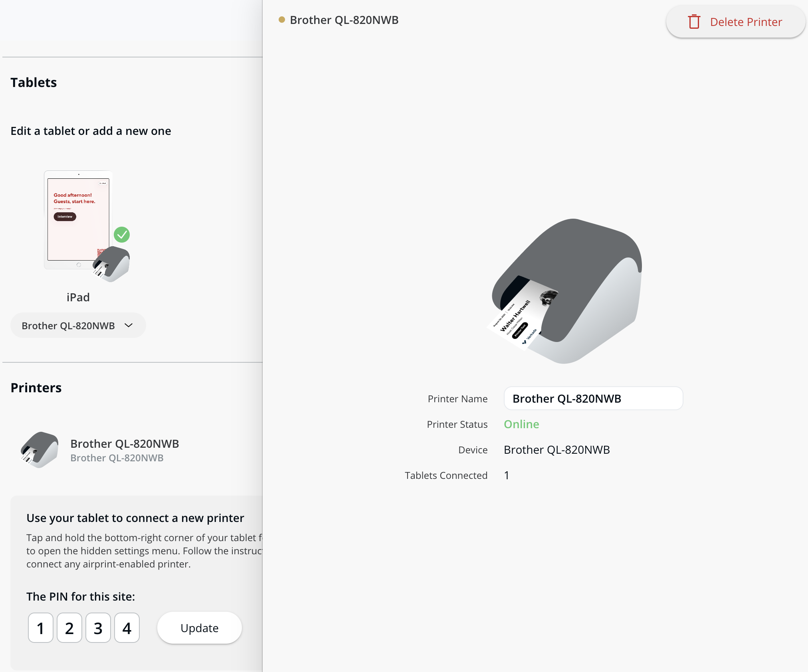
Task: Click the Printer Name input field
Action: click(x=593, y=398)
